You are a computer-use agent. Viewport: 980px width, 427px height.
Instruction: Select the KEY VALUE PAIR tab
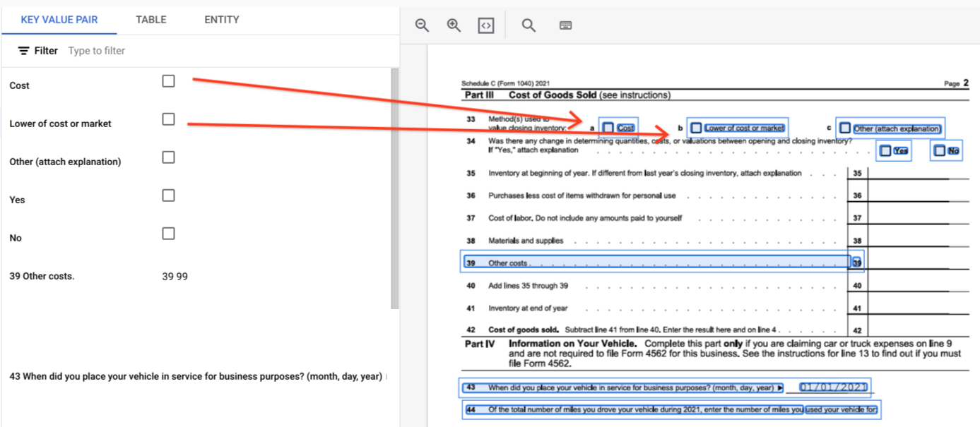tap(59, 20)
